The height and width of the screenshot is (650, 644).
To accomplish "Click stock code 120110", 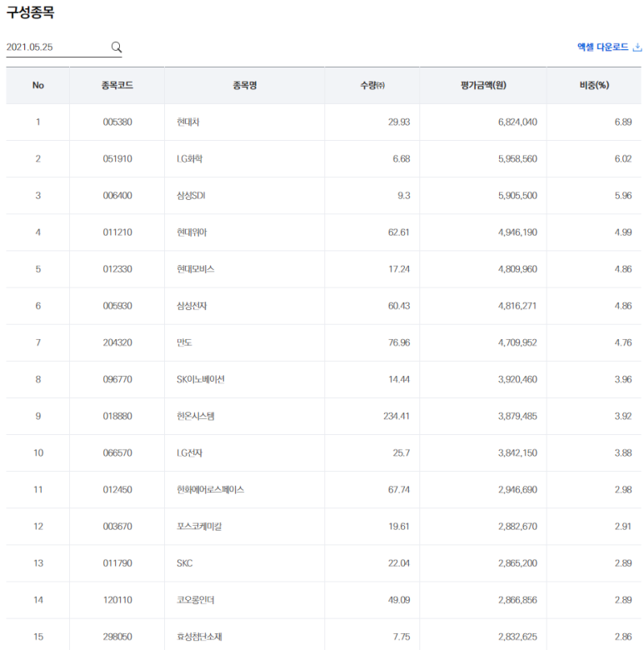I will 117,600.
